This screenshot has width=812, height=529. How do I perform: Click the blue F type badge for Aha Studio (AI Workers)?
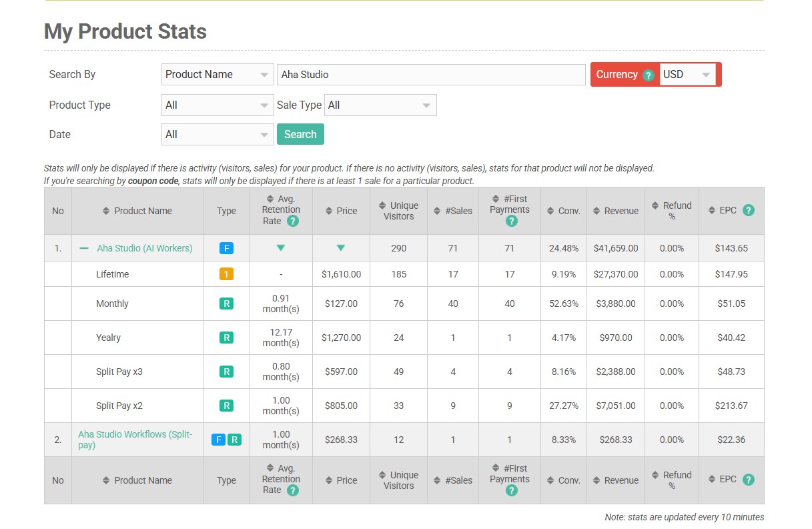(226, 248)
